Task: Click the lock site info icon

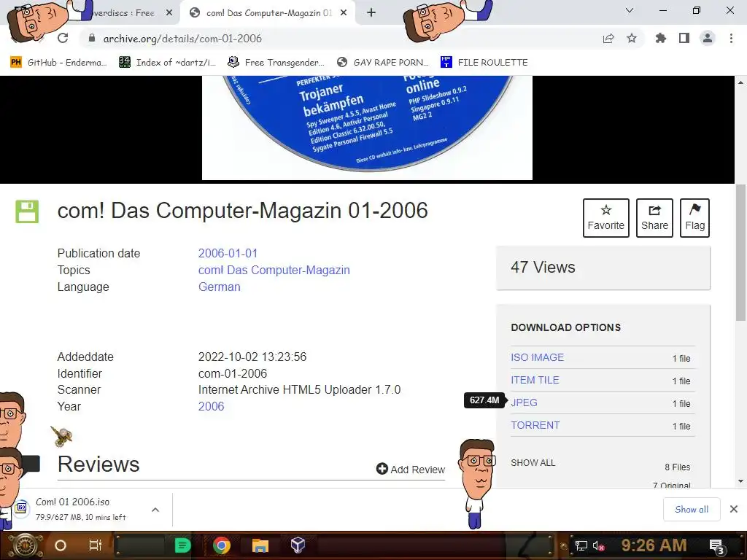Action: pyautogui.click(x=92, y=38)
